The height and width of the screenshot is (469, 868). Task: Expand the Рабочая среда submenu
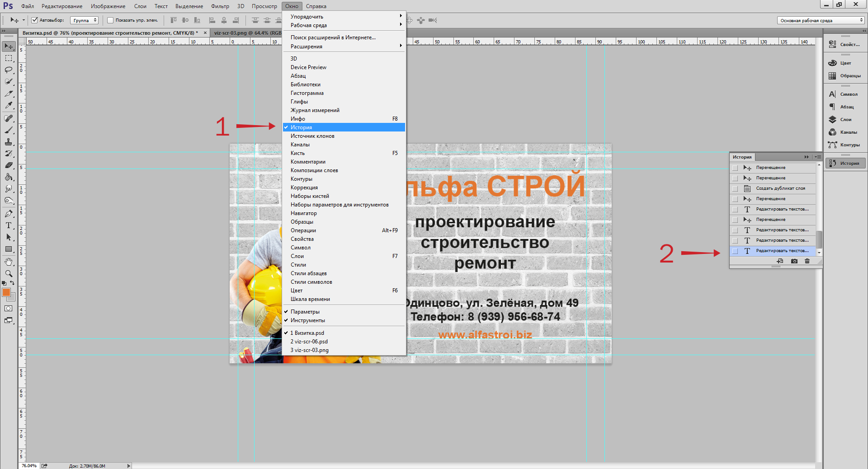344,25
